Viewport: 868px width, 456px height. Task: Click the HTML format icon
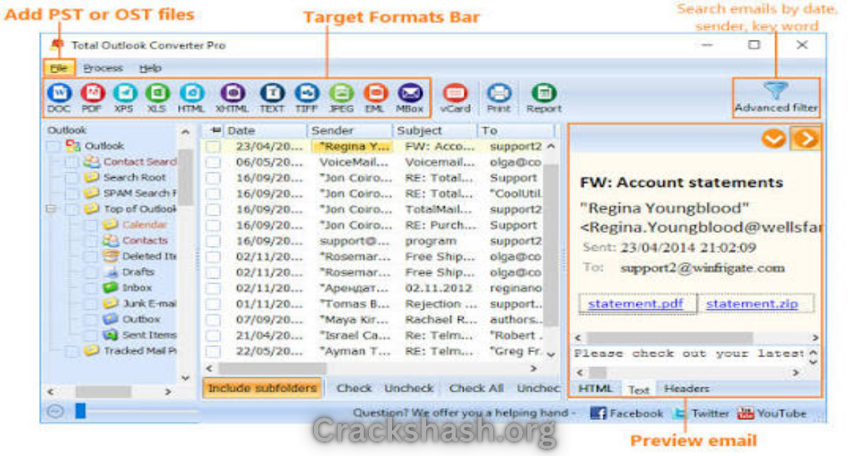coord(192,93)
